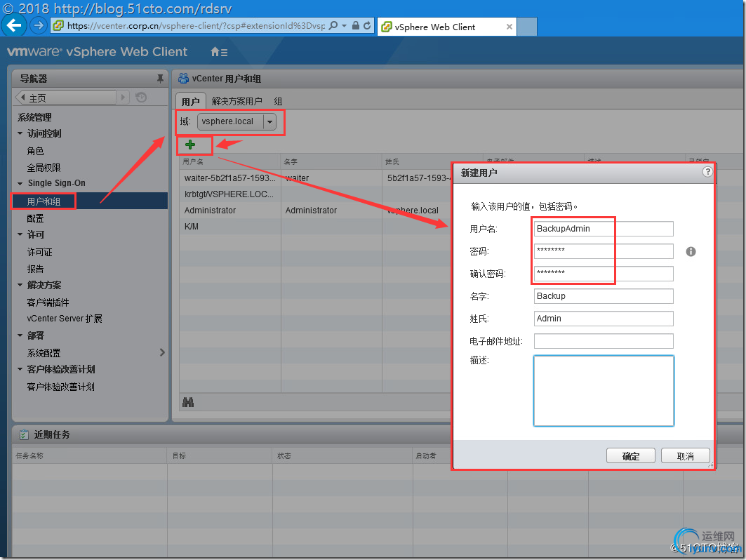Click the navigator history icon
Screen dimensions: 746x560
(141, 98)
